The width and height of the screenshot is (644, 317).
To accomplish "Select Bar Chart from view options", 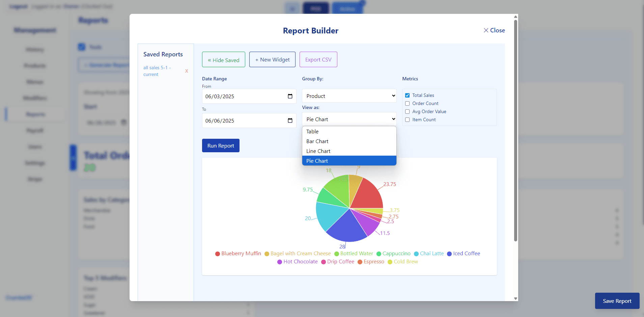I will pyautogui.click(x=317, y=141).
